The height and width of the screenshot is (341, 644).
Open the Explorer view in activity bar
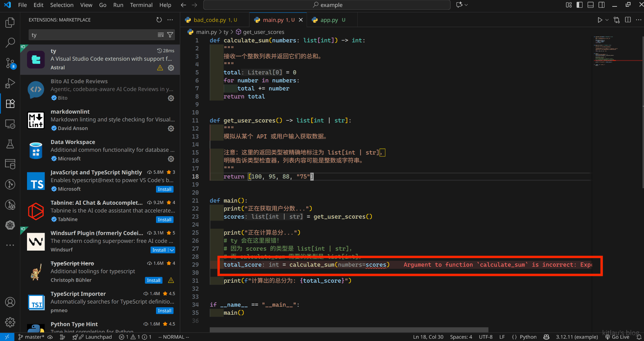point(10,23)
